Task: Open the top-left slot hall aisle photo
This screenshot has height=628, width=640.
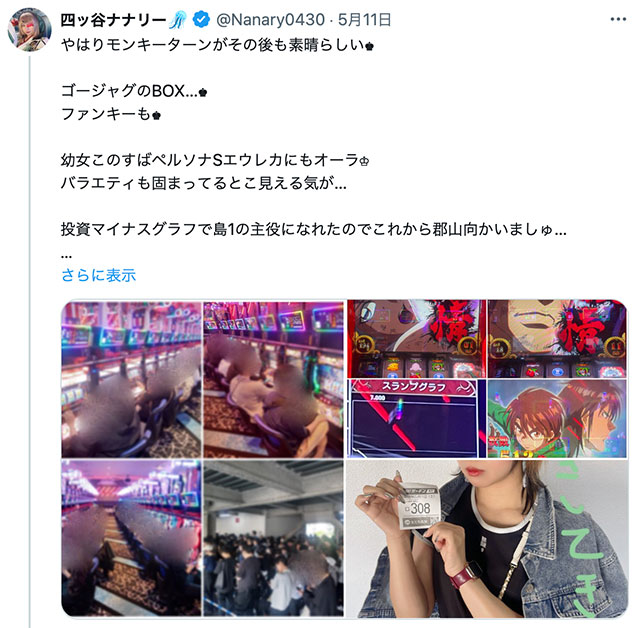Action: coord(131,379)
